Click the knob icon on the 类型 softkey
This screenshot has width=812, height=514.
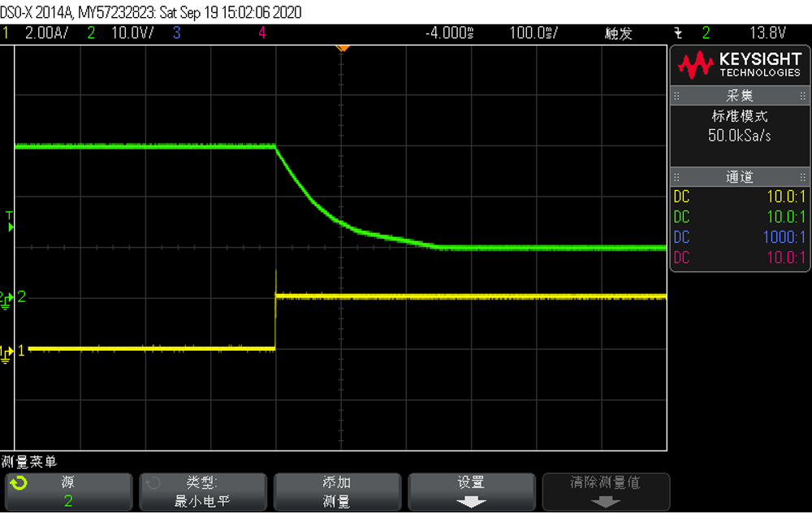(152, 483)
